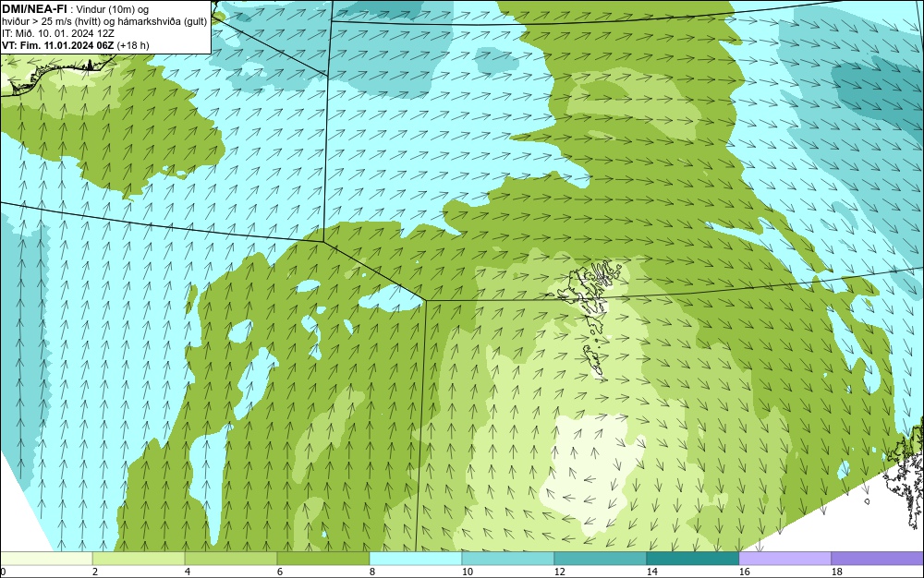
Task: Click the legend tick label '18'
Action: [x=836, y=572]
